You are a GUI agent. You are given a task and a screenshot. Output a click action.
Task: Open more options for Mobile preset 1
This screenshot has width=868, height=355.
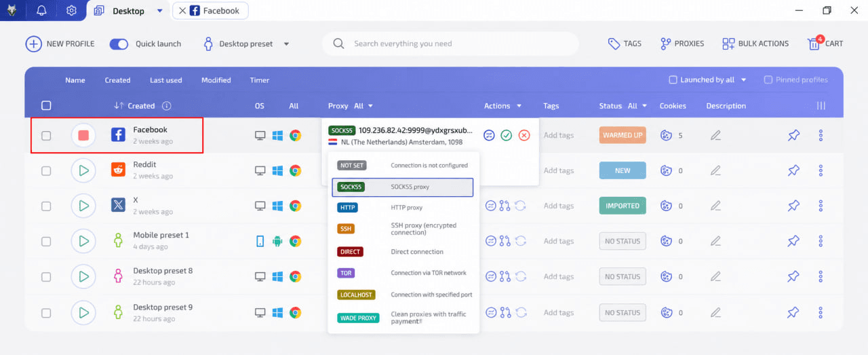coord(821,241)
